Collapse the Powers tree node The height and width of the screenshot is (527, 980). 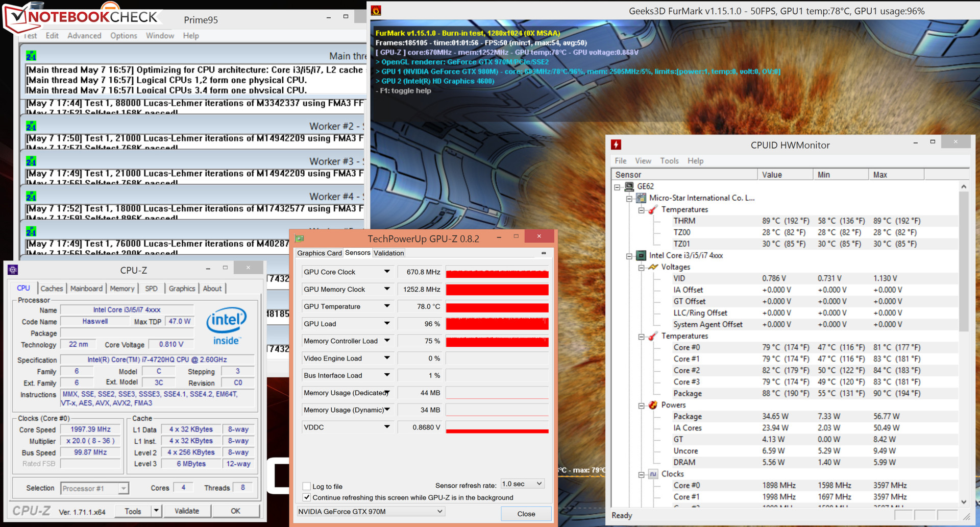pyautogui.click(x=641, y=405)
